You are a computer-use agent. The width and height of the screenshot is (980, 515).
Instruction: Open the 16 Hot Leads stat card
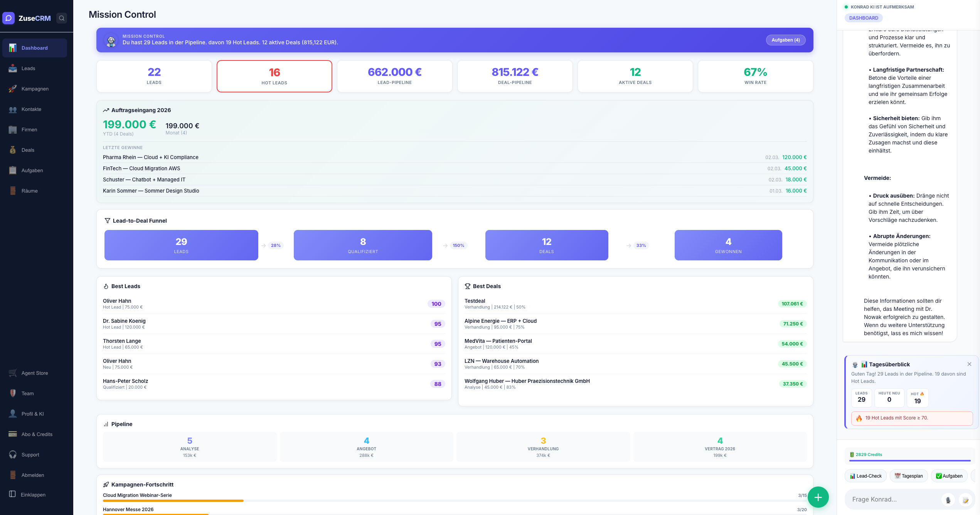(x=274, y=76)
